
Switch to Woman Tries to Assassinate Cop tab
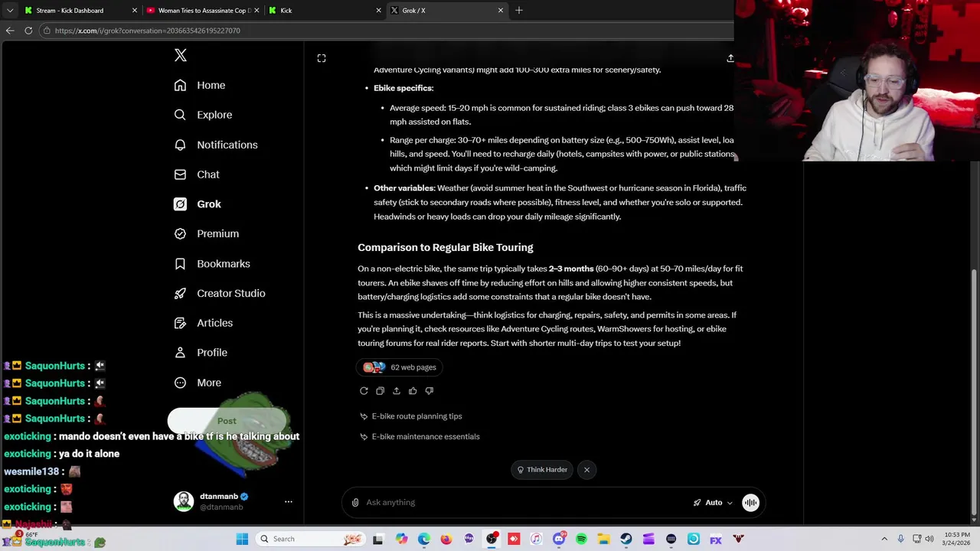[x=202, y=11]
